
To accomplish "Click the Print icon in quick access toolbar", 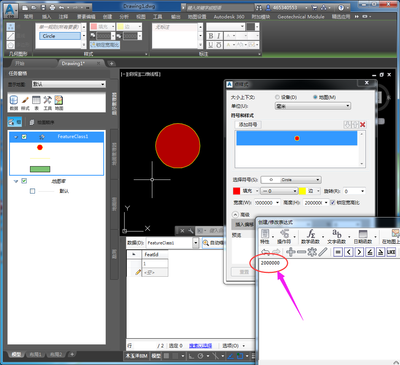I will (52, 7).
